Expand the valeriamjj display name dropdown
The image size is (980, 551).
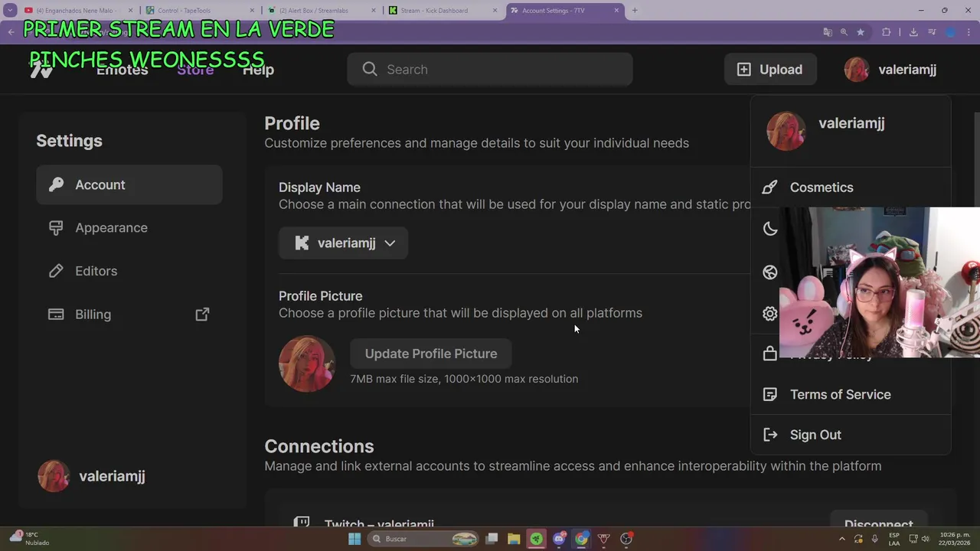coord(343,243)
